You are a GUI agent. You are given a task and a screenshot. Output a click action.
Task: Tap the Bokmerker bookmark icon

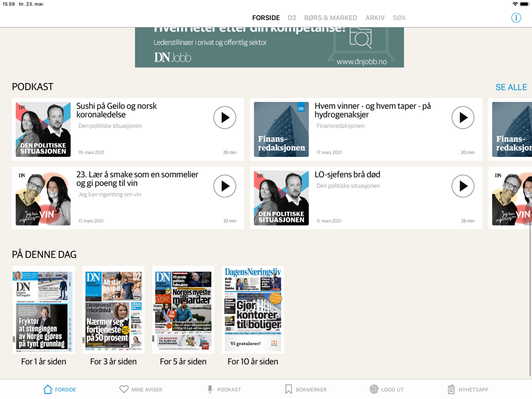288,389
